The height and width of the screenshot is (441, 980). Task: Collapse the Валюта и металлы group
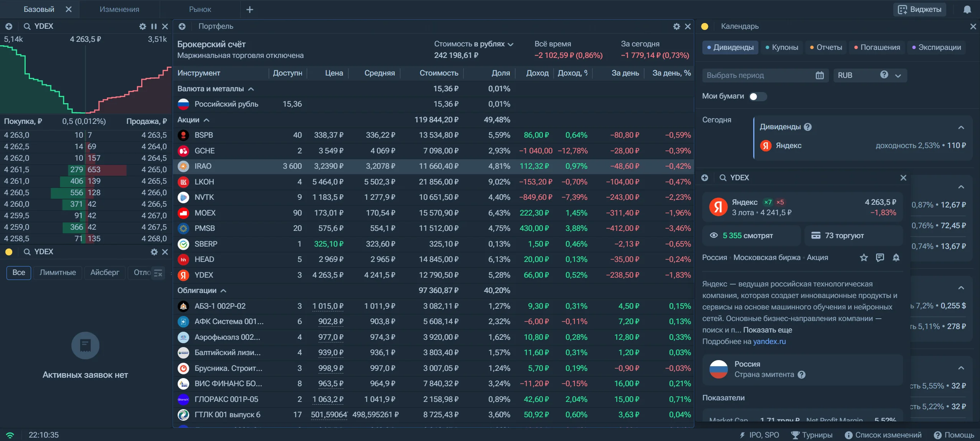(251, 89)
